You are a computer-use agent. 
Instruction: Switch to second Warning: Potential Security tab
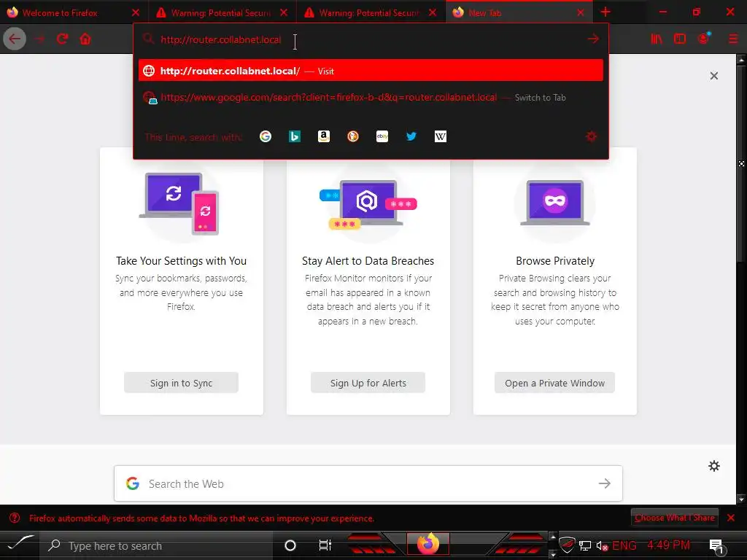tap(371, 12)
